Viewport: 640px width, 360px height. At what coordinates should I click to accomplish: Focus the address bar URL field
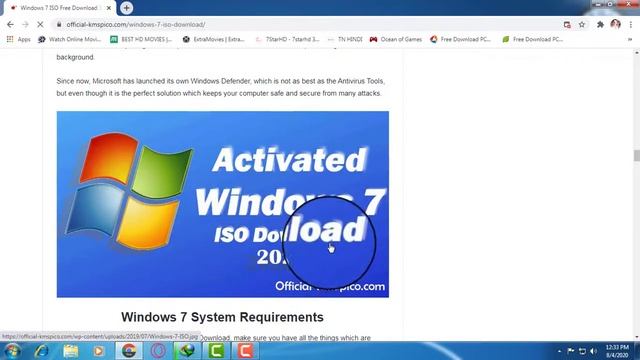coord(306,24)
